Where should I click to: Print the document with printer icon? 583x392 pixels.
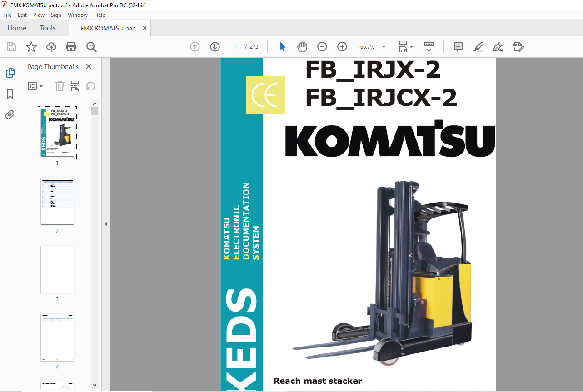click(71, 47)
